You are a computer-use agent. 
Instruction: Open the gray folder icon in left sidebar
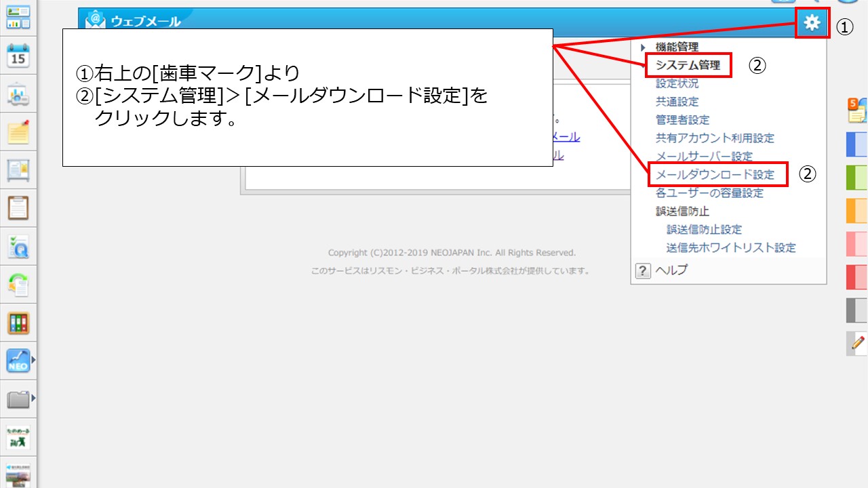coord(18,400)
